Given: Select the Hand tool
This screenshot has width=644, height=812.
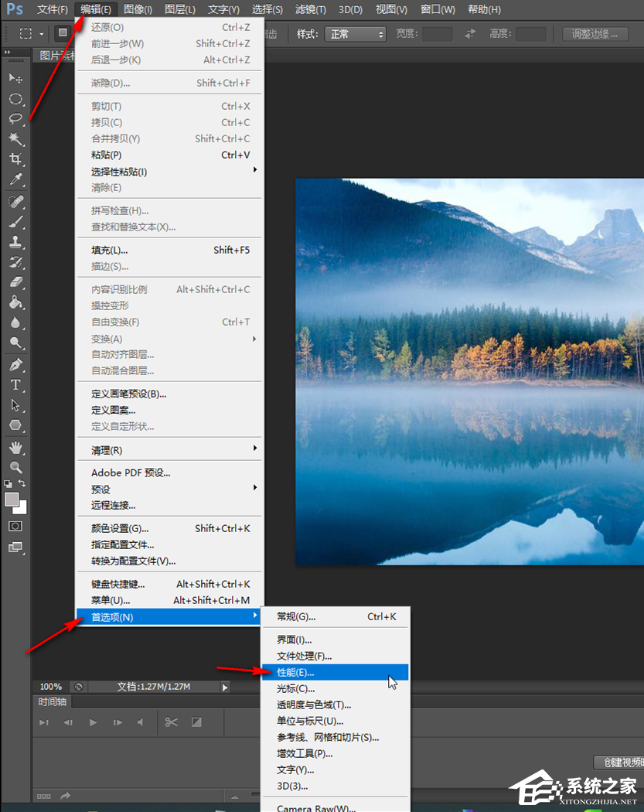Looking at the screenshot, I should pyautogui.click(x=15, y=448).
